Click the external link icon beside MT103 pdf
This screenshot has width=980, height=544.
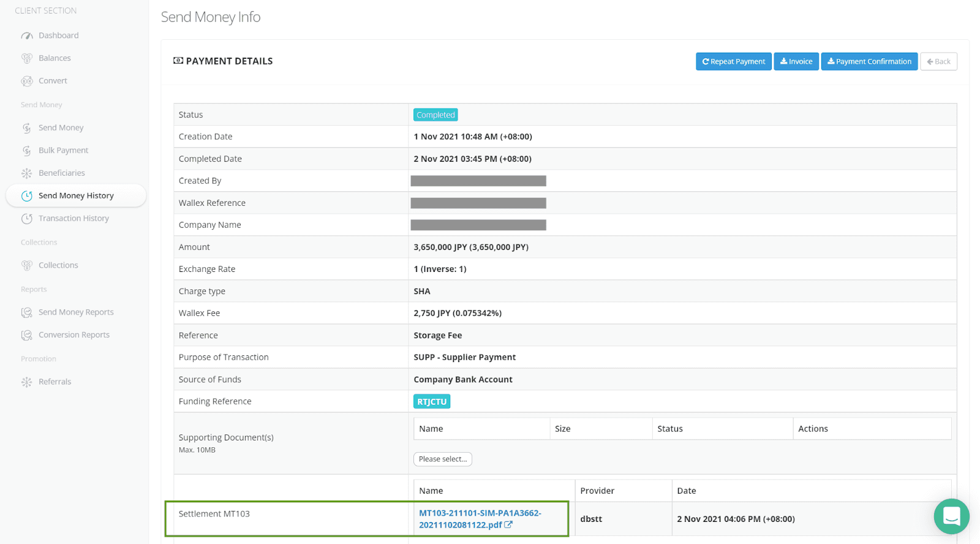click(508, 525)
